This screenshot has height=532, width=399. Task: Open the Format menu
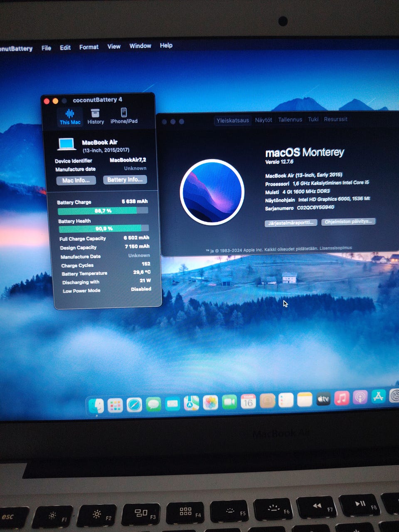click(89, 47)
